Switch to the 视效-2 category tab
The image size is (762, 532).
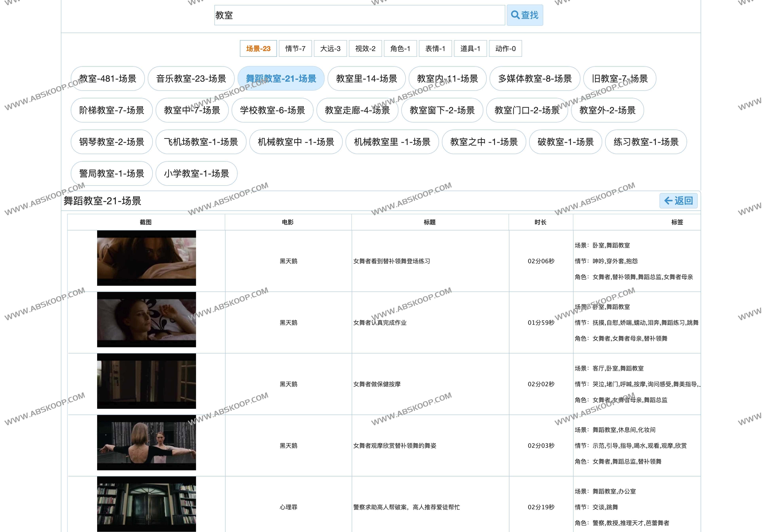[365, 48]
